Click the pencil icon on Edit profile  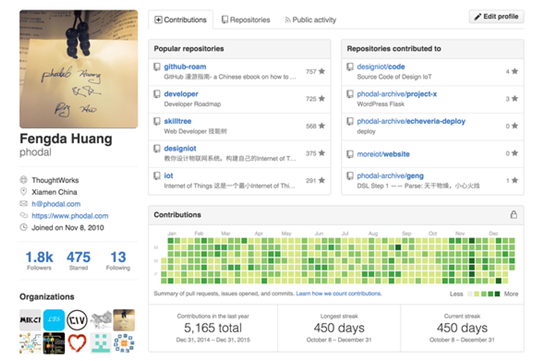(x=478, y=16)
